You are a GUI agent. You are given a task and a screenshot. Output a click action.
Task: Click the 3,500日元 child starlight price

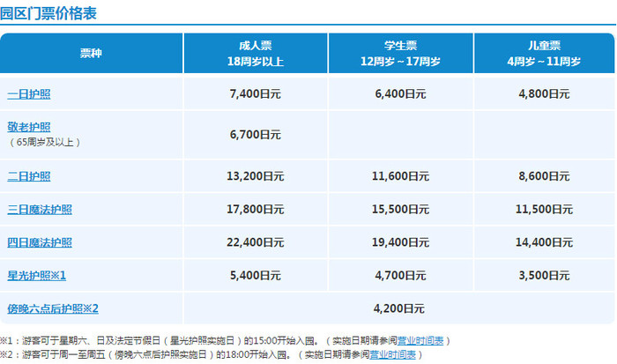click(544, 275)
